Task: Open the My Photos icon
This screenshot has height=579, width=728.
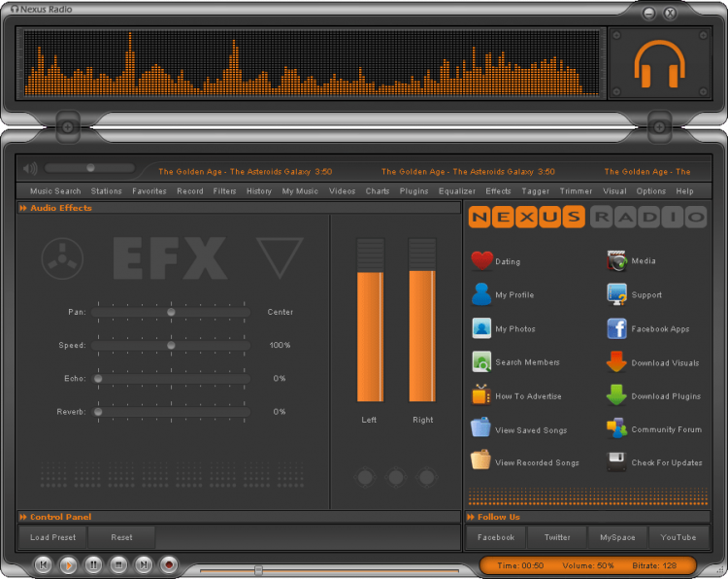Action: click(x=481, y=328)
